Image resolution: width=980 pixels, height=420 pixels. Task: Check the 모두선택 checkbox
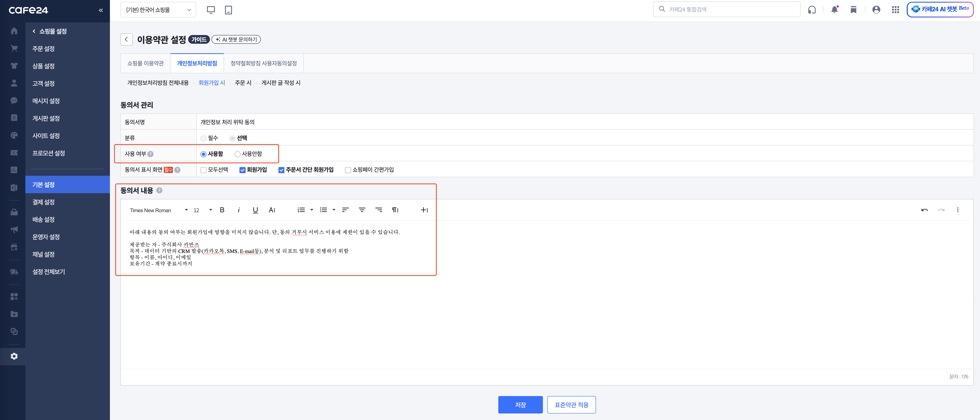tap(204, 170)
